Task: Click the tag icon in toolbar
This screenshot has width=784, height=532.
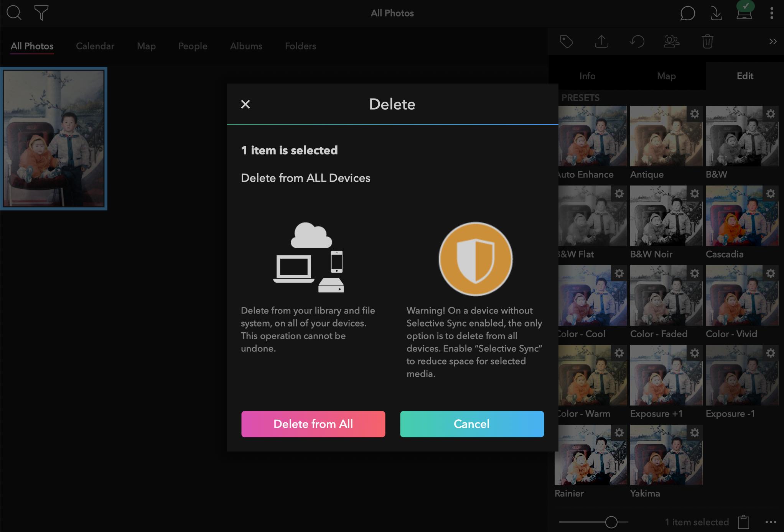Action: coord(566,41)
